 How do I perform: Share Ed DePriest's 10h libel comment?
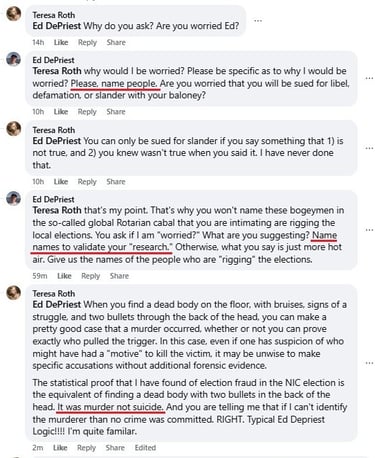(x=116, y=112)
